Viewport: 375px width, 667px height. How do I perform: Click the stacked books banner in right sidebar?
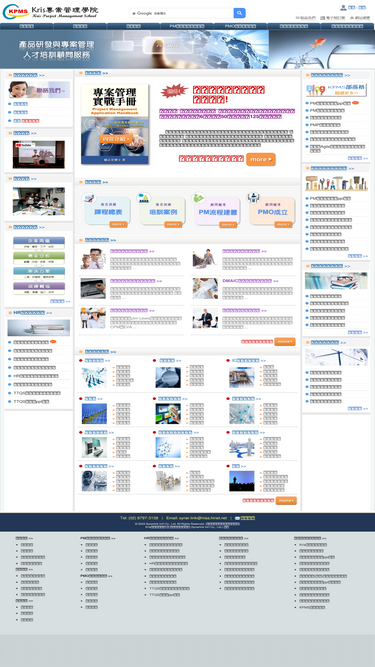point(336,281)
